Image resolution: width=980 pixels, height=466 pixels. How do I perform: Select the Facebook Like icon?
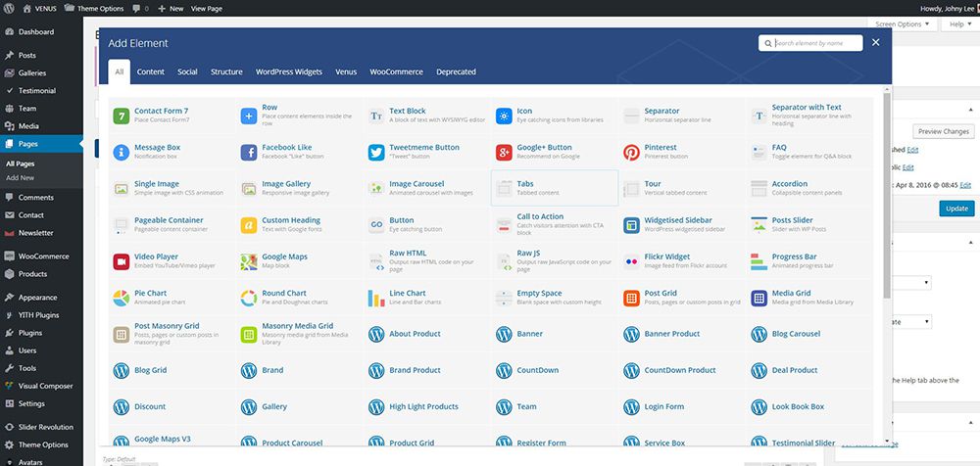(x=249, y=153)
